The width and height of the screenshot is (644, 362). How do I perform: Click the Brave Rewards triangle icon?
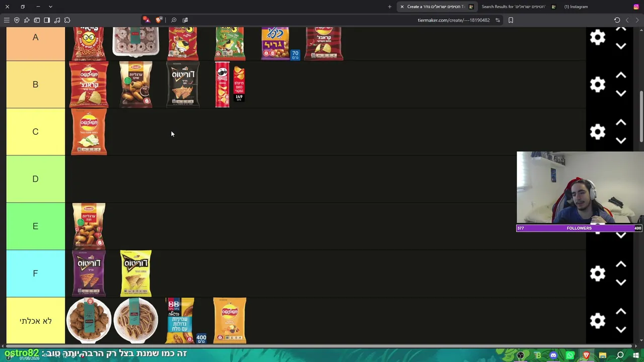tap(145, 20)
